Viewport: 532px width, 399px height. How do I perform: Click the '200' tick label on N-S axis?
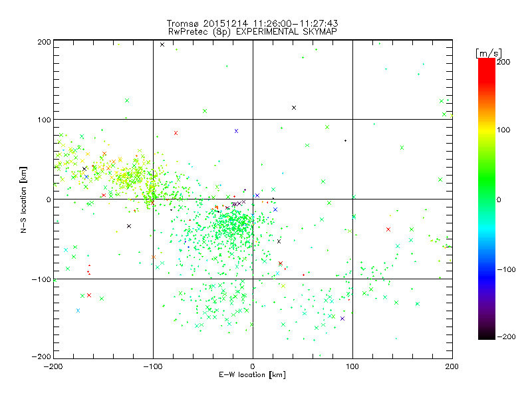[44, 42]
